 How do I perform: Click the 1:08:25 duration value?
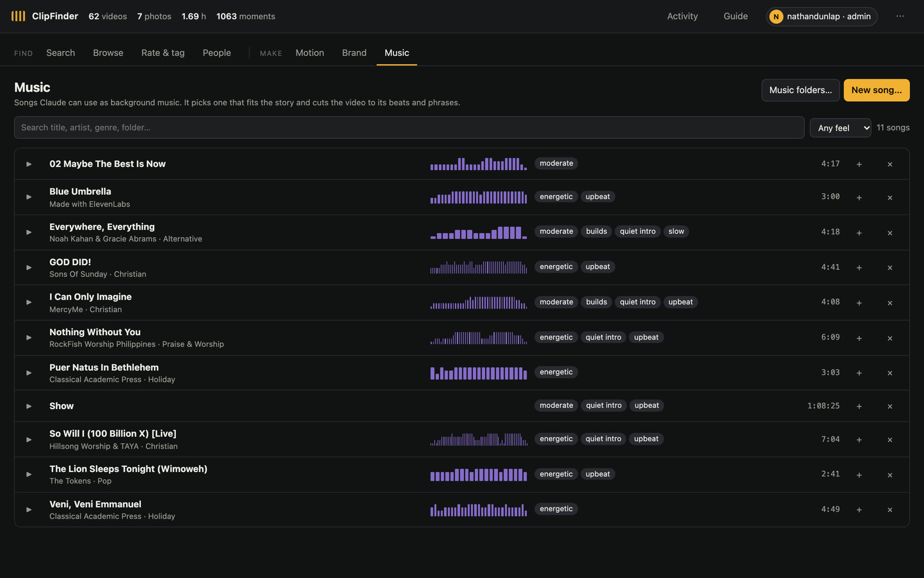823,406
